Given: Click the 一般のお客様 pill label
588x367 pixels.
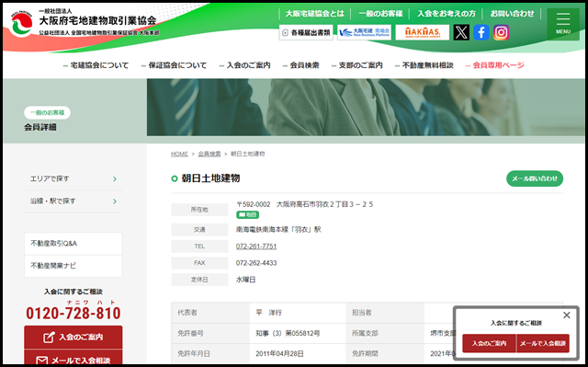Looking at the screenshot, I should tap(47, 112).
